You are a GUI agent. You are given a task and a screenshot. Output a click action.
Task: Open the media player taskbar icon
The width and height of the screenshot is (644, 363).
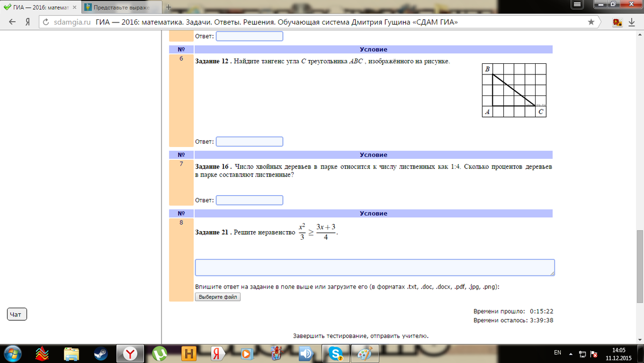246,353
